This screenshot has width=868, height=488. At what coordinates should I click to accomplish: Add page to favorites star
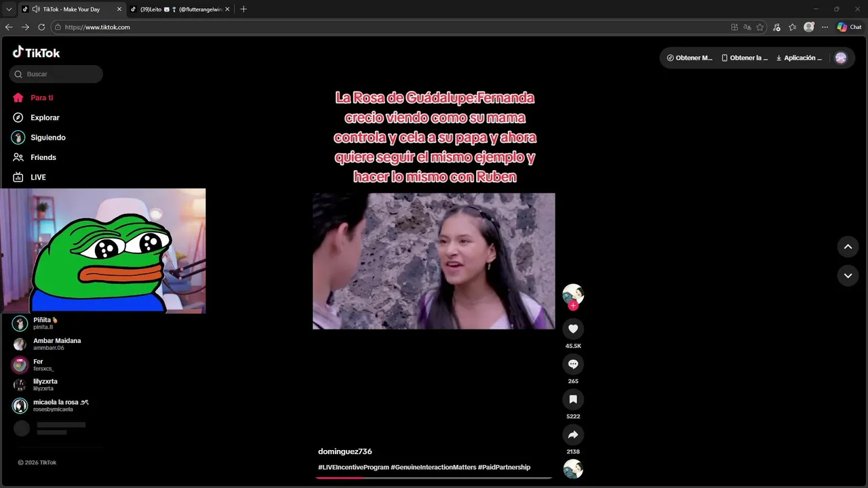click(x=760, y=27)
